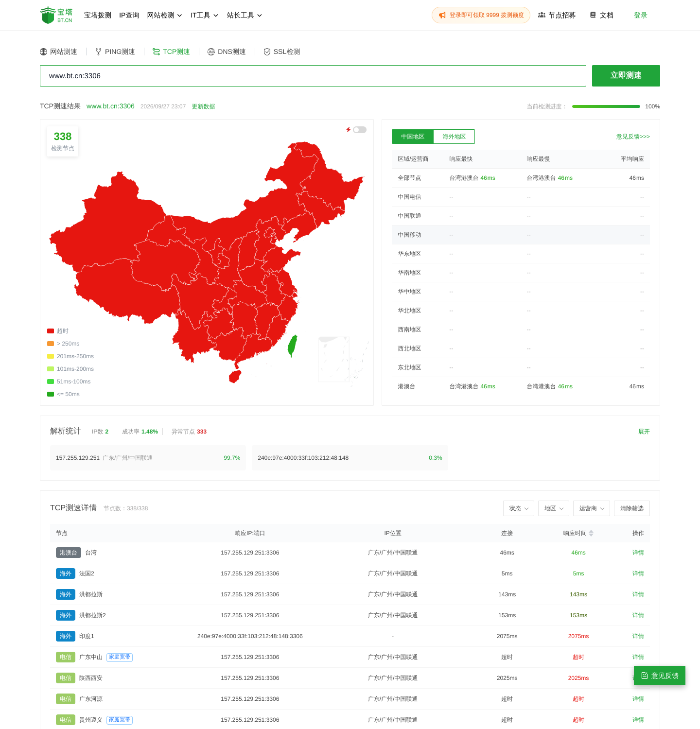
Task: Open 宝塔拨测 in the top navigation
Action: click(98, 16)
